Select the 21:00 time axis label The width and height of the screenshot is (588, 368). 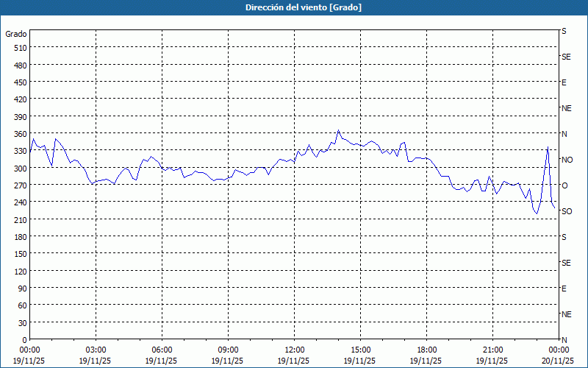(493, 350)
